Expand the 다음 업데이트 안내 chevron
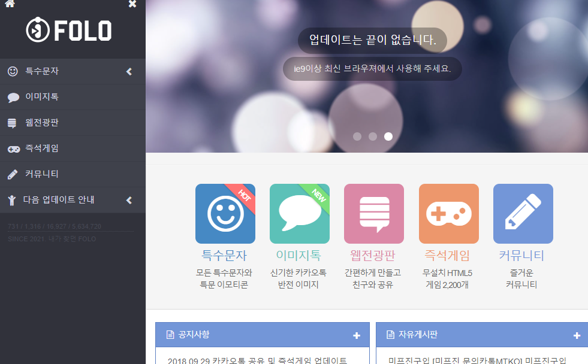Image resolution: width=588 pixels, height=364 pixels. click(x=128, y=200)
